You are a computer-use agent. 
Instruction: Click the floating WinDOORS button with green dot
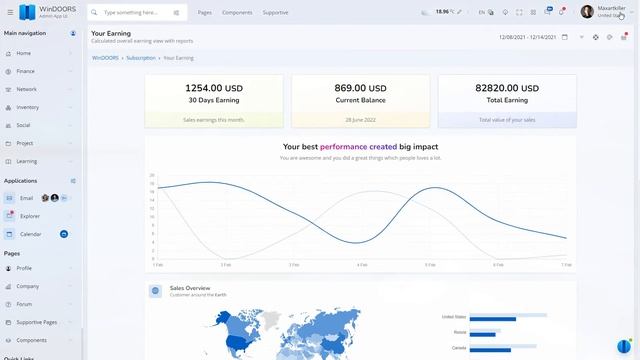click(624, 346)
